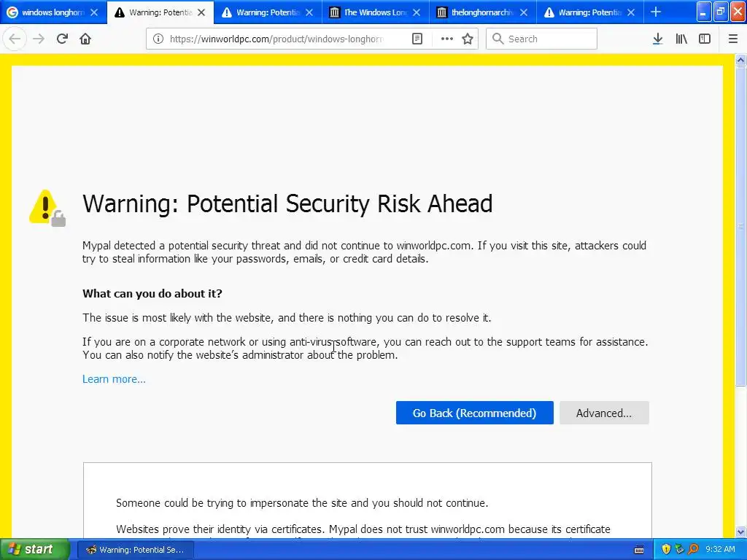The image size is (747, 560).
Task: Close the third tab, a Warning tab
Action: [309, 12]
